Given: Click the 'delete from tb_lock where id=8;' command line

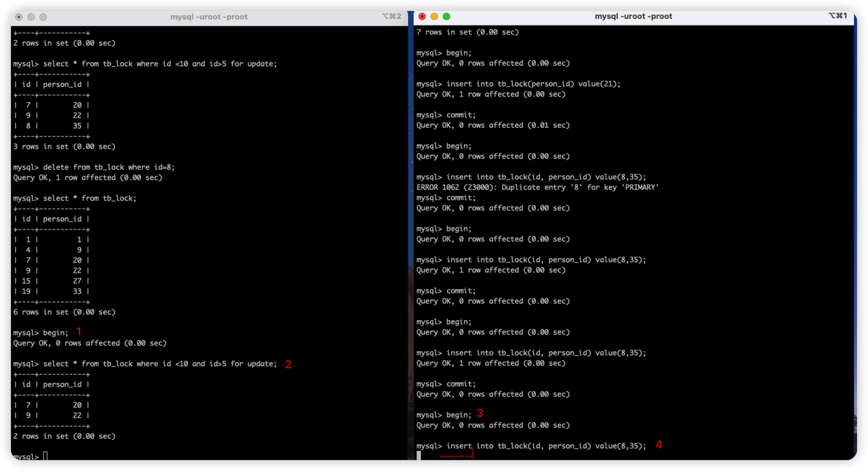Looking at the screenshot, I should 94,167.
